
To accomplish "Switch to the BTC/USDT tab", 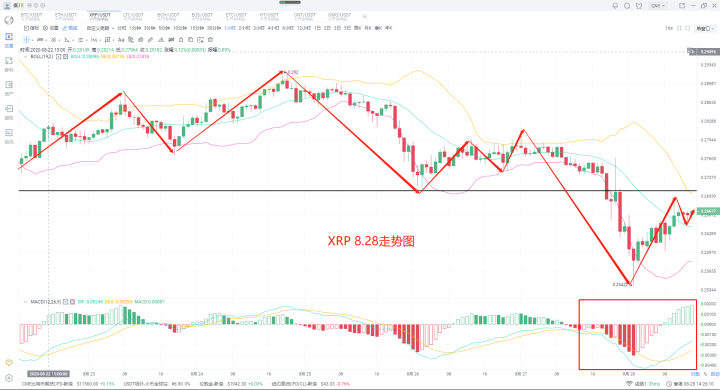I will point(31,17).
